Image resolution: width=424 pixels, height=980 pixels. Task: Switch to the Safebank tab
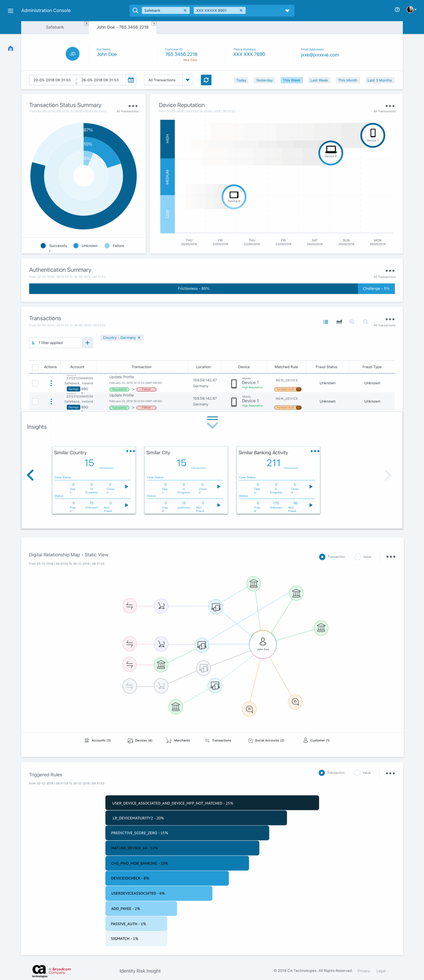[55, 27]
